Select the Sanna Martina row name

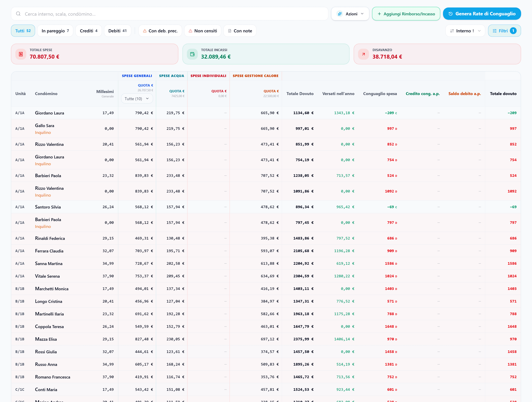(49, 264)
